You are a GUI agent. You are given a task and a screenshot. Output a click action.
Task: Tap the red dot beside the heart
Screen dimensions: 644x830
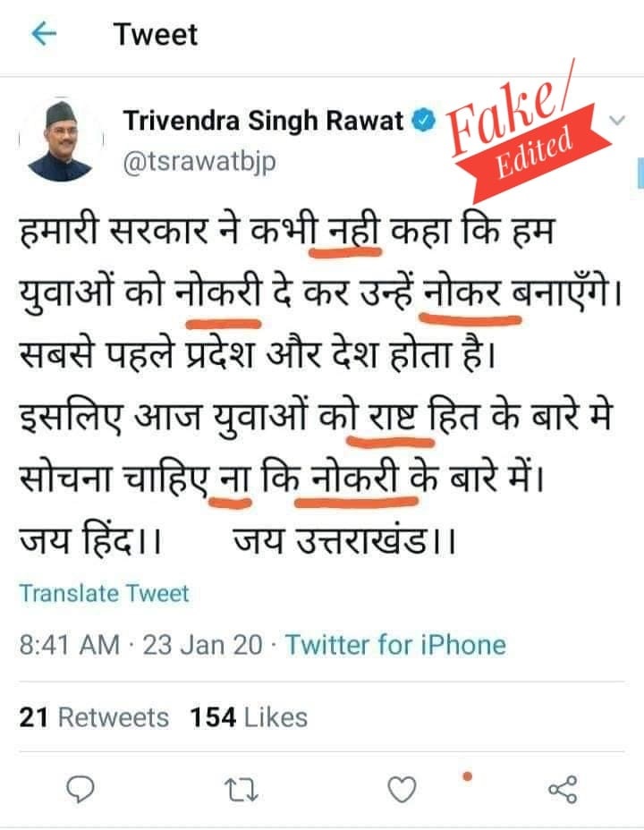coord(467,777)
